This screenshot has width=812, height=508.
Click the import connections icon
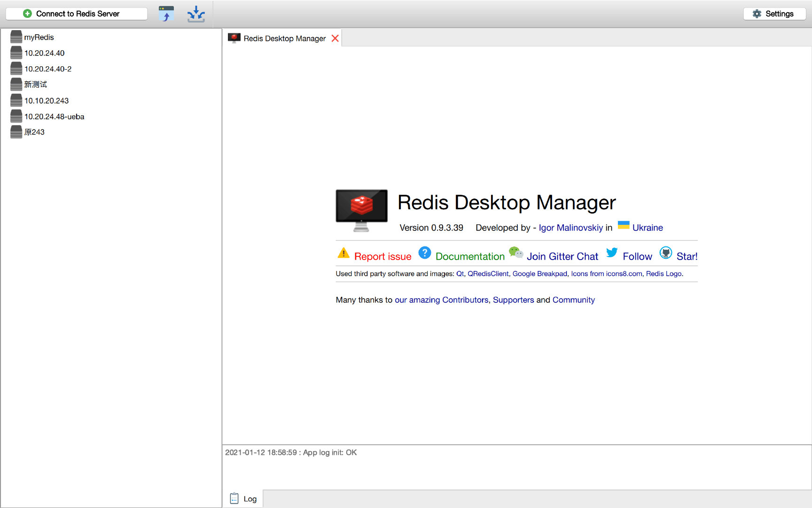166,14
